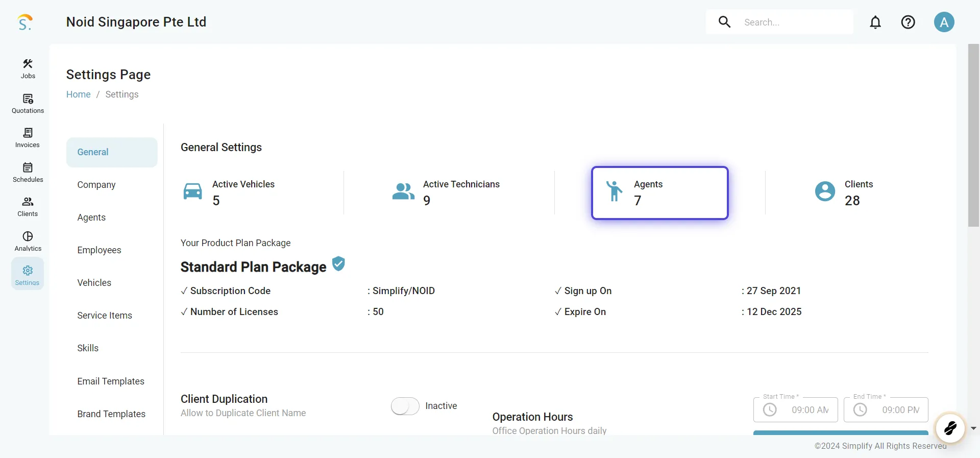The image size is (980, 458).
Task: Open Clients in the left sidebar
Action: tap(28, 207)
